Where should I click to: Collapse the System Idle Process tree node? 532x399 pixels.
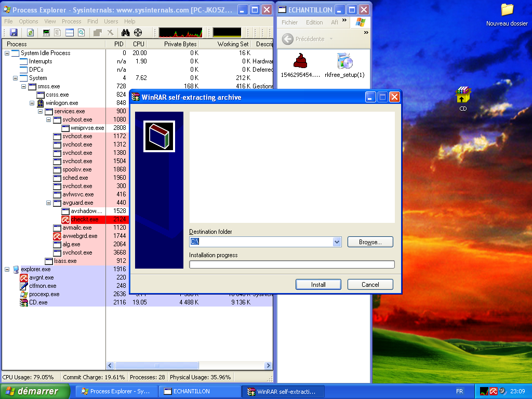point(7,54)
